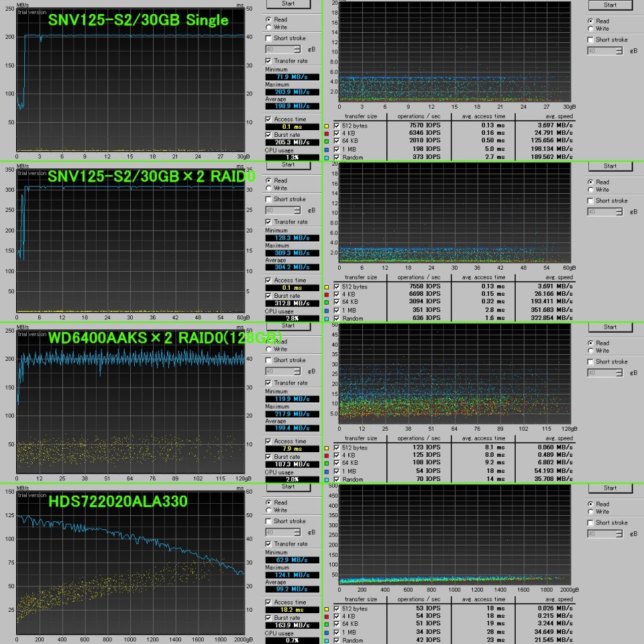The image size is (644, 644).
Task: Enable Short stroke in 128gB random access panel
Action: pyautogui.click(x=590, y=362)
